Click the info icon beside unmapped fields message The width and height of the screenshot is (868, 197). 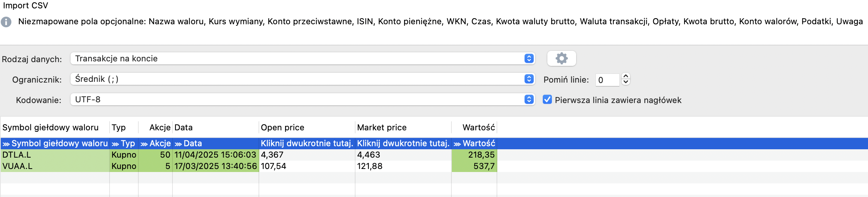point(6,22)
